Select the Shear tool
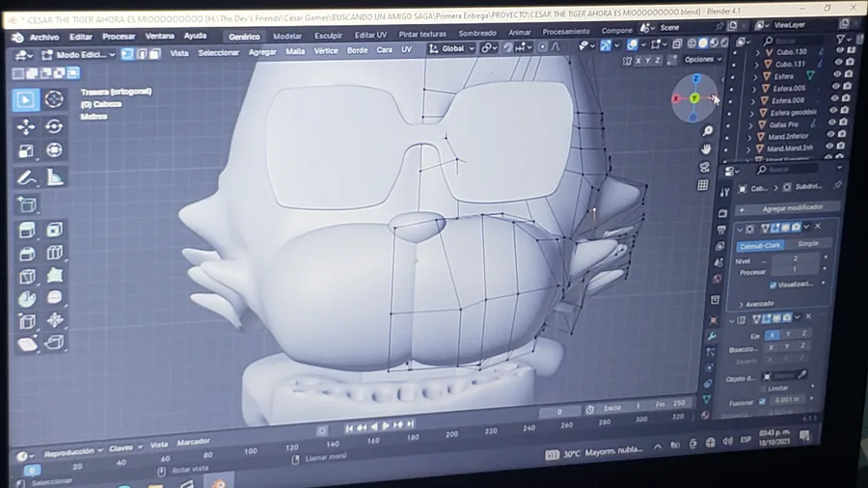The height and width of the screenshot is (488, 868). coord(27,343)
